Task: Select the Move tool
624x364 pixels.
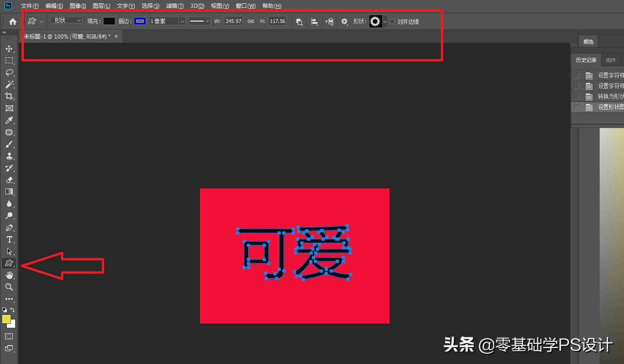Action: [9, 49]
